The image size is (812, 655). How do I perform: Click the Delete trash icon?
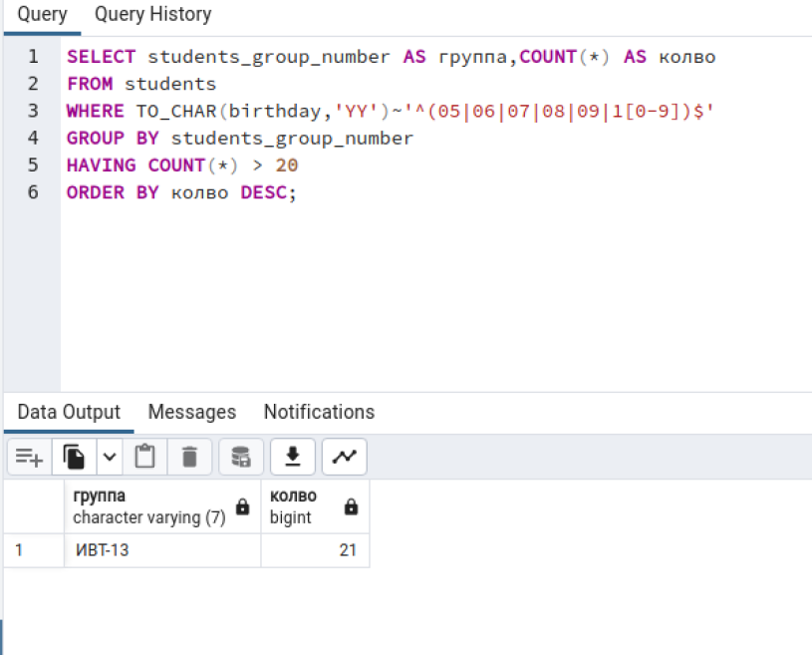click(189, 457)
